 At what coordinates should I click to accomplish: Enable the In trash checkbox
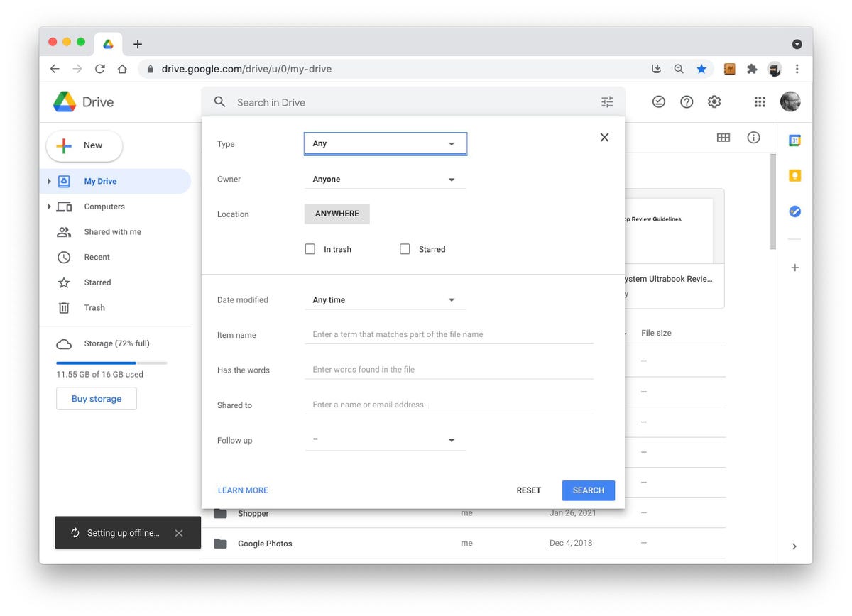pos(310,249)
